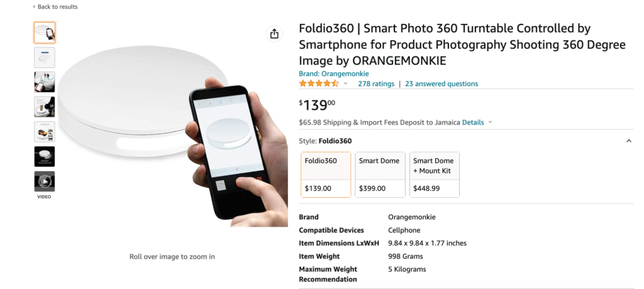644x289 pixels.
Task: Open the rating breakdown dropdown arrow
Action: [345, 84]
